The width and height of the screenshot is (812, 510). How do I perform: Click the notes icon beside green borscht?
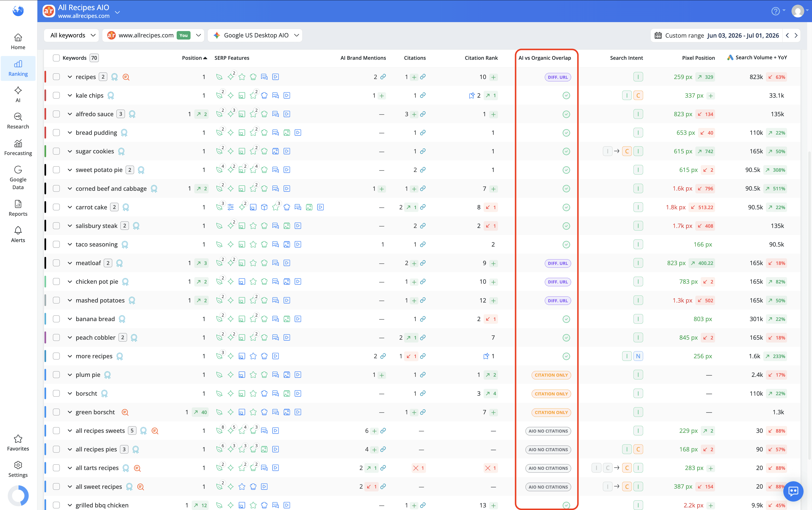pos(125,412)
